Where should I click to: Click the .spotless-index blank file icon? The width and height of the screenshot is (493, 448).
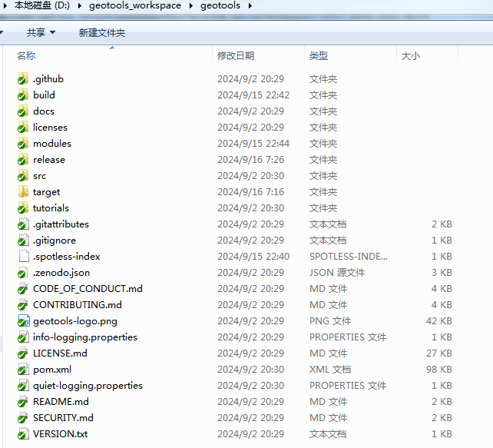[x=24, y=256]
